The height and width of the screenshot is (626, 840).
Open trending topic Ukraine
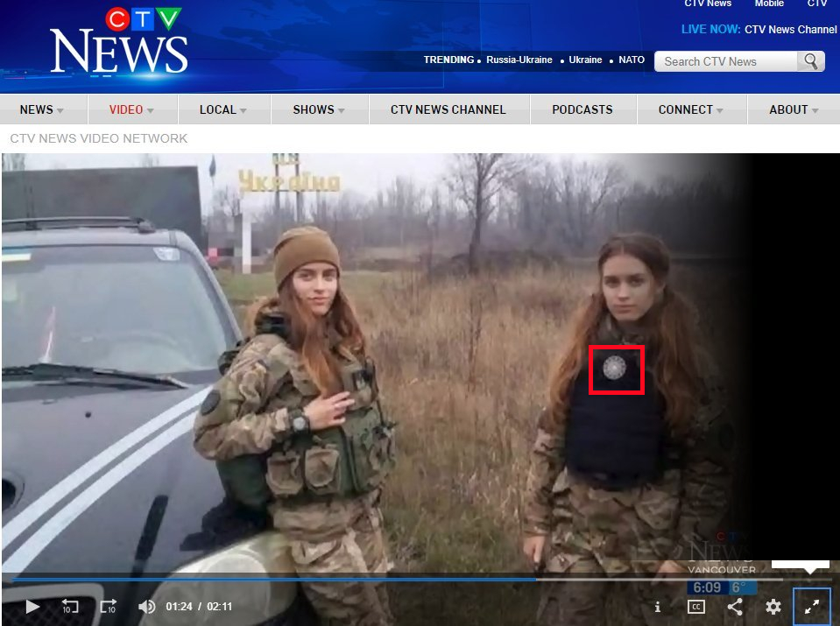[585, 60]
